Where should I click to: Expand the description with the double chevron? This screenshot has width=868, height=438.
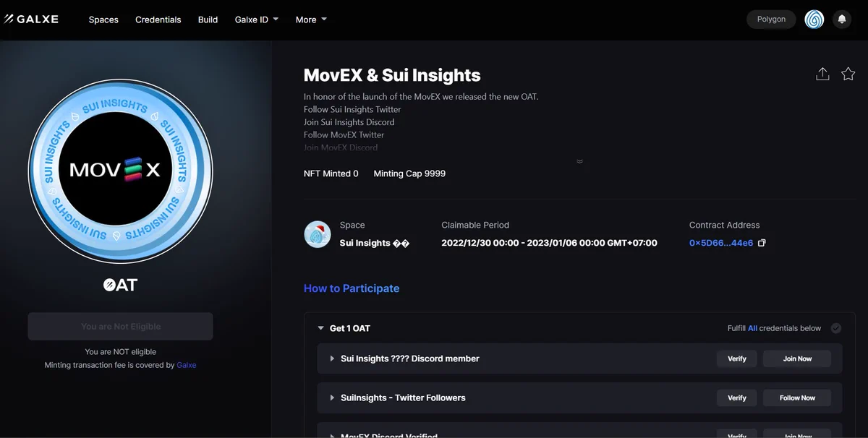pos(579,161)
